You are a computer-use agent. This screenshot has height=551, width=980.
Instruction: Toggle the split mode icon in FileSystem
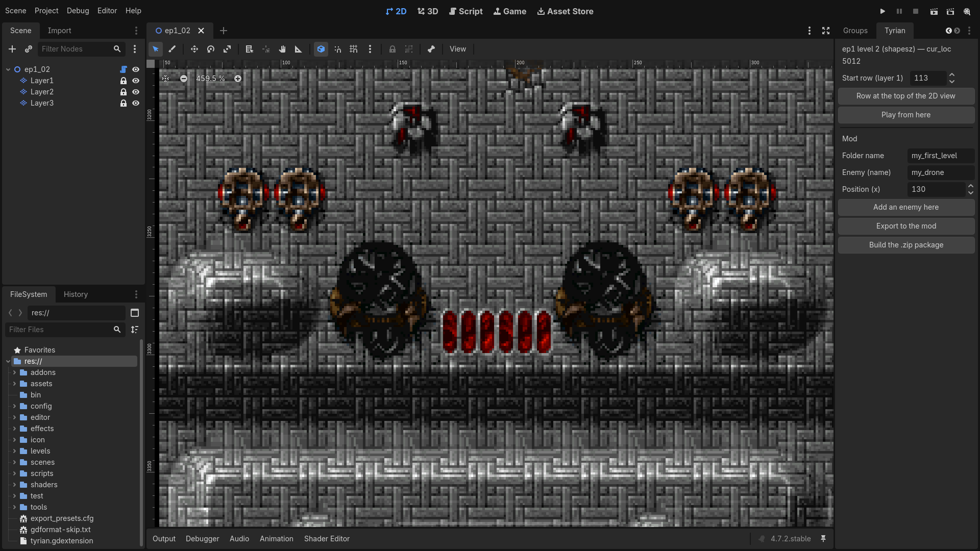click(135, 313)
